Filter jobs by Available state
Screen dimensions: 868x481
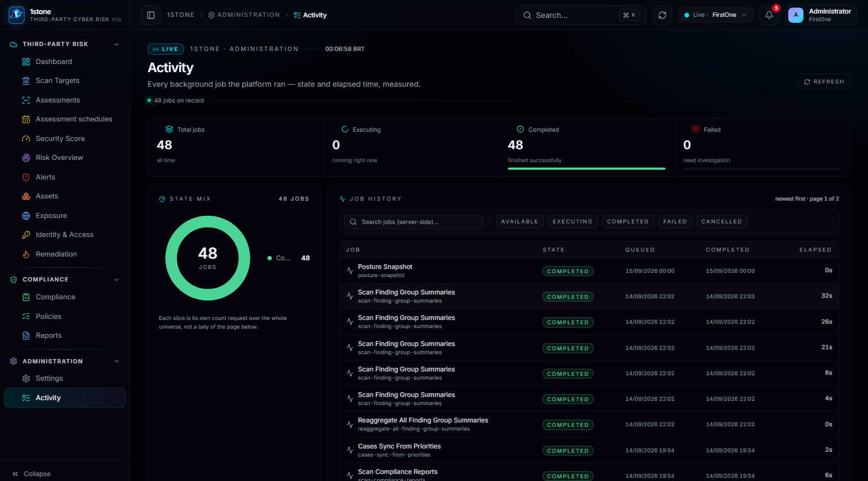pos(520,222)
